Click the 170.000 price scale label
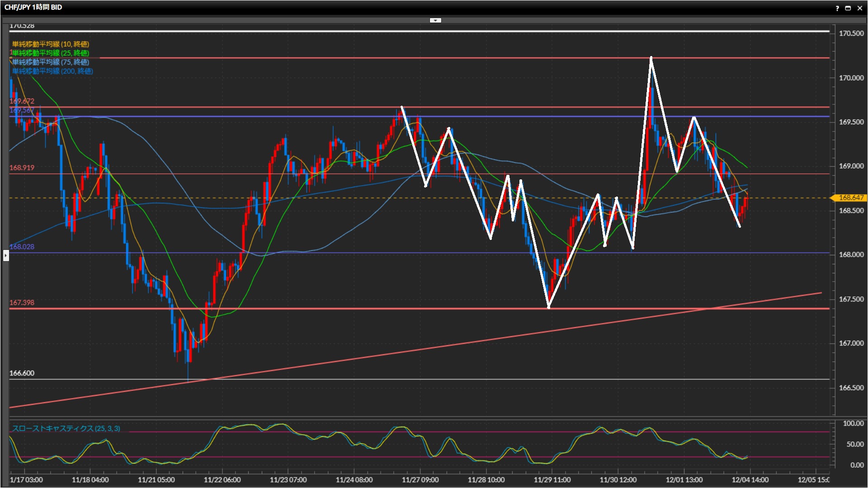868x488 pixels. point(851,78)
